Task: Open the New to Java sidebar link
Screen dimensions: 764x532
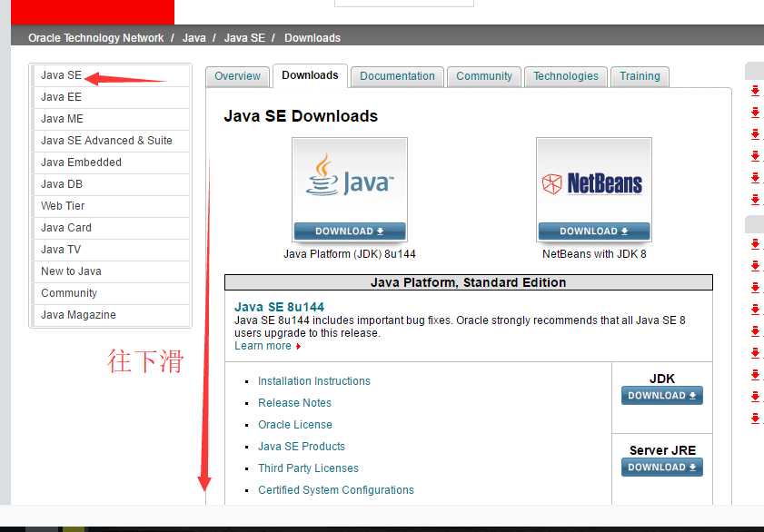Action: tap(71, 271)
